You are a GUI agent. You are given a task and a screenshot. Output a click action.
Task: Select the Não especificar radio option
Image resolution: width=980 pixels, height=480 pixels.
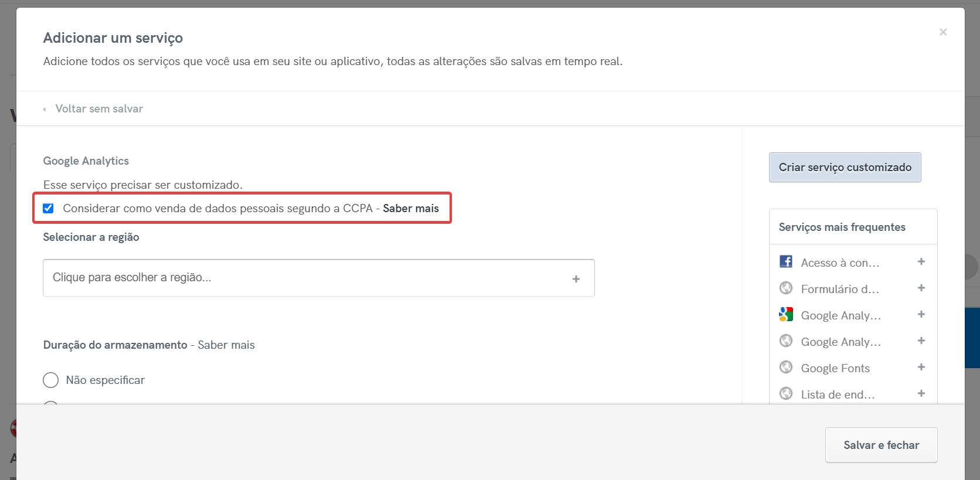coord(51,380)
